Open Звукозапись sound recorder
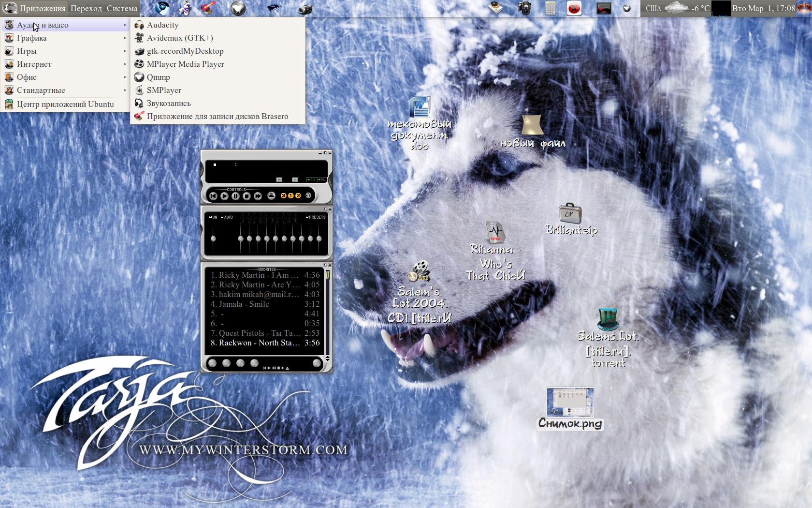This screenshot has height=508, width=812. (x=217, y=103)
